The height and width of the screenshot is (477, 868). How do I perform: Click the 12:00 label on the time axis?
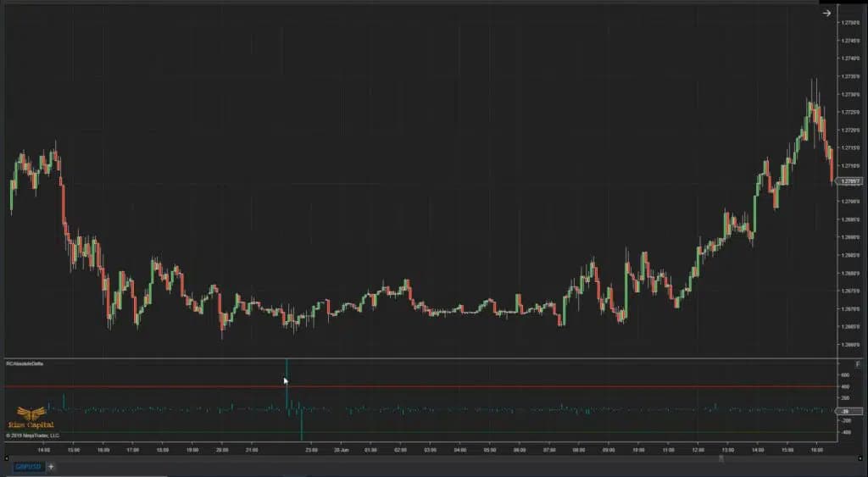(x=698, y=450)
